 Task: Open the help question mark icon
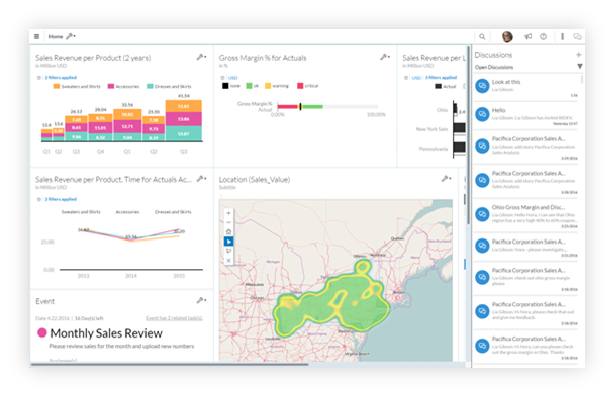(x=544, y=36)
